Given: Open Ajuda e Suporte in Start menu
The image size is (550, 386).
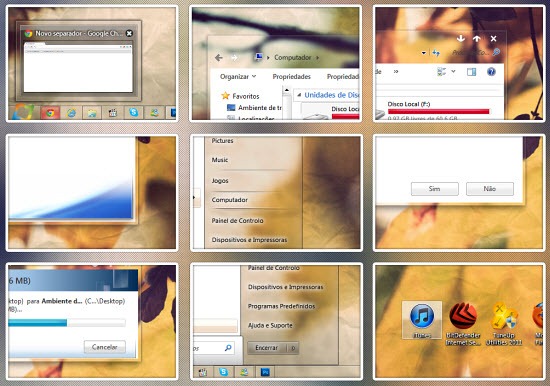Looking at the screenshot, I should (x=270, y=326).
